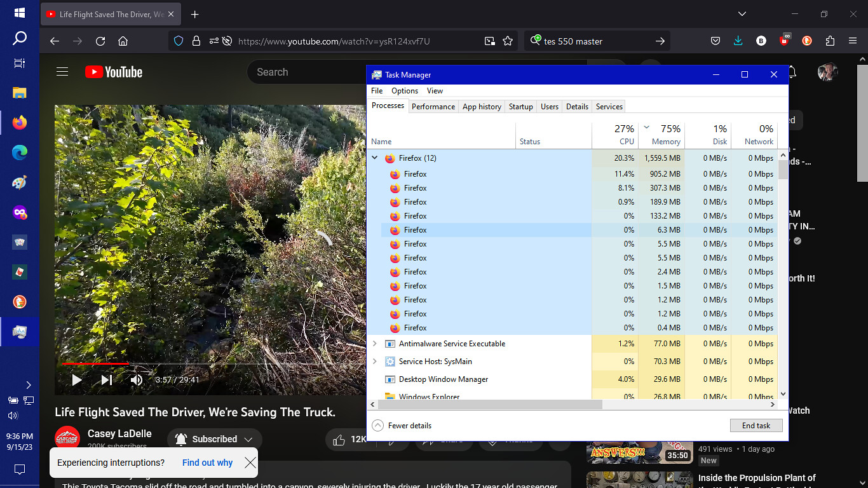Viewport: 868px width, 488px height.
Task: Skip to next video
Action: [x=107, y=380]
